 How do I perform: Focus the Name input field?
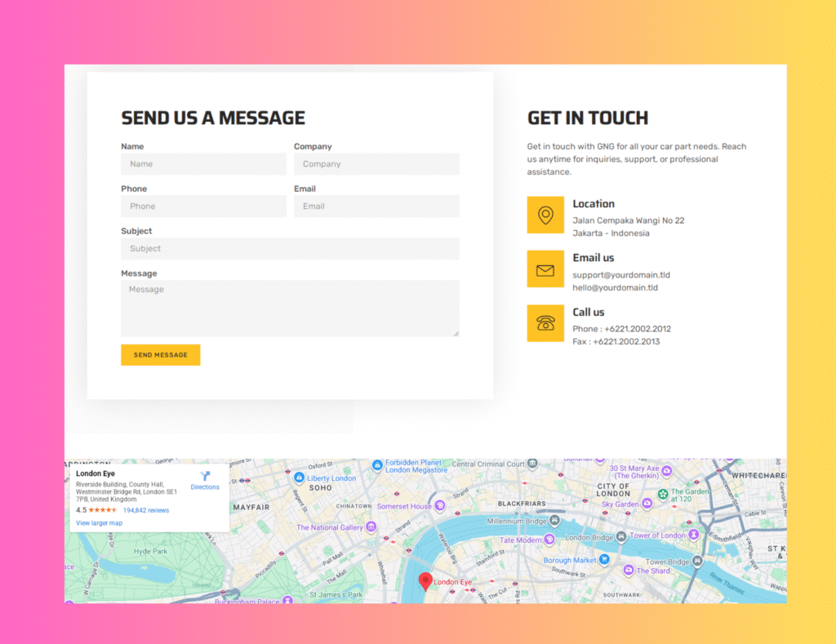(203, 164)
